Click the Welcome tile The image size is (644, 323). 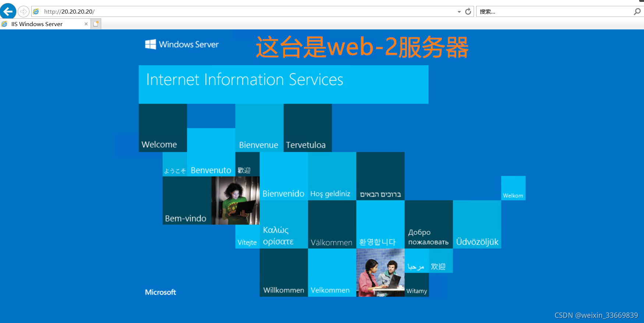click(x=163, y=128)
